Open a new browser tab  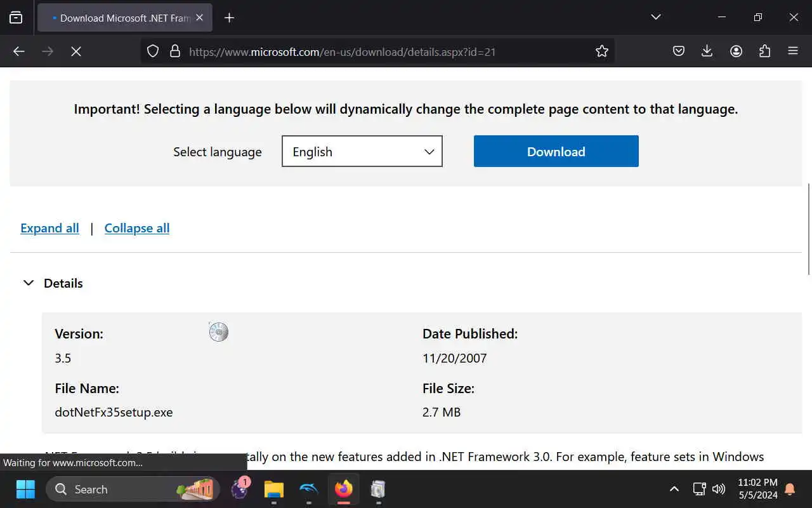pyautogui.click(x=229, y=18)
